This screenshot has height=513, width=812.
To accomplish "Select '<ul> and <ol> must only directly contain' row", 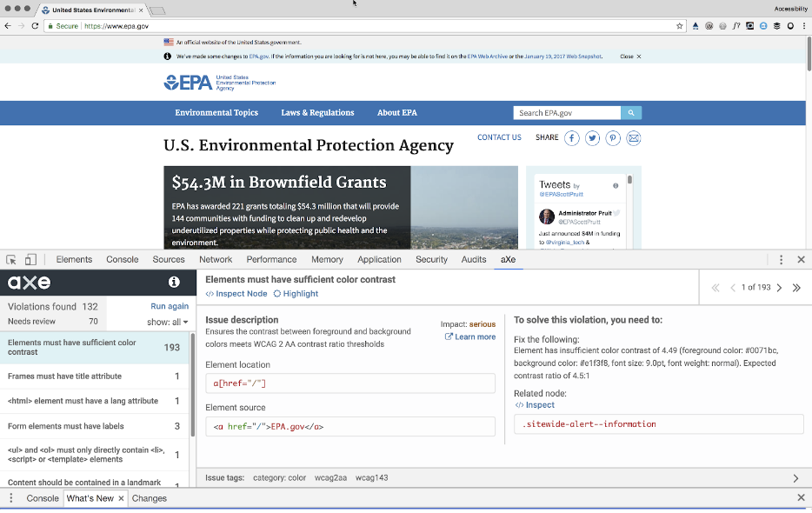I will coord(96,455).
